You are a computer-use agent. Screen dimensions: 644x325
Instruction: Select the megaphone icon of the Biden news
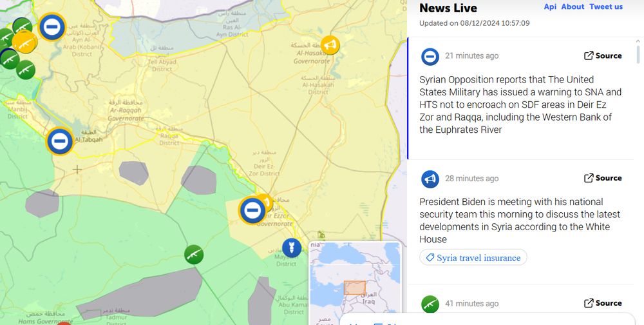pos(430,179)
